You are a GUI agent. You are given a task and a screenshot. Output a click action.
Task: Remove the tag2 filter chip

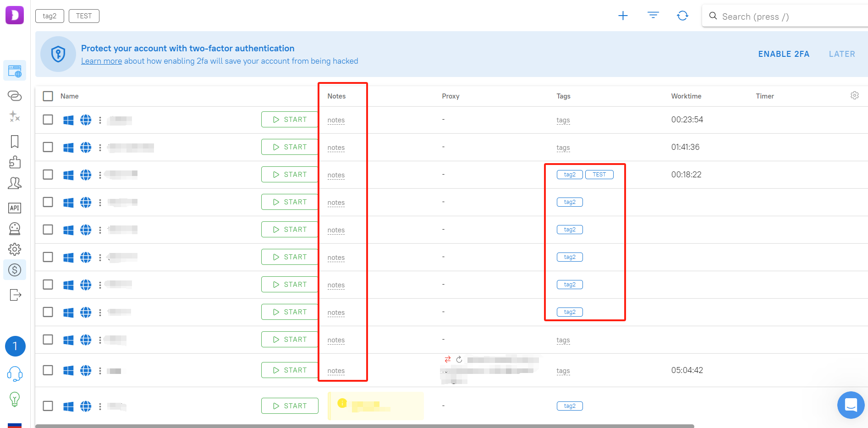49,16
